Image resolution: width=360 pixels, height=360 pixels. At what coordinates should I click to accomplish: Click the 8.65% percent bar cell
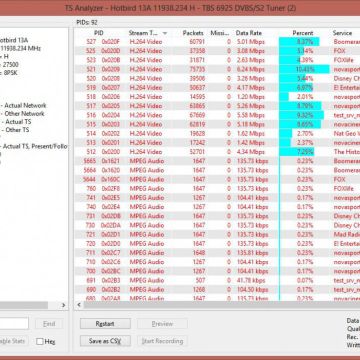[304, 124]
